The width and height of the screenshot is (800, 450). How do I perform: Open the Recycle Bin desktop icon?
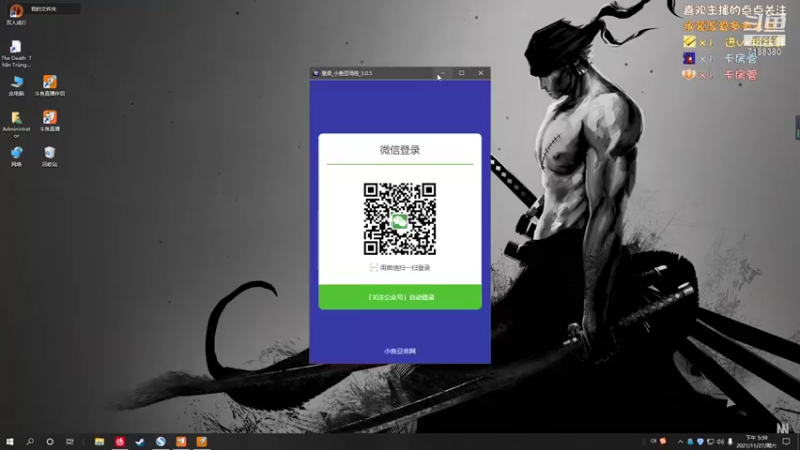click(49, 156)
